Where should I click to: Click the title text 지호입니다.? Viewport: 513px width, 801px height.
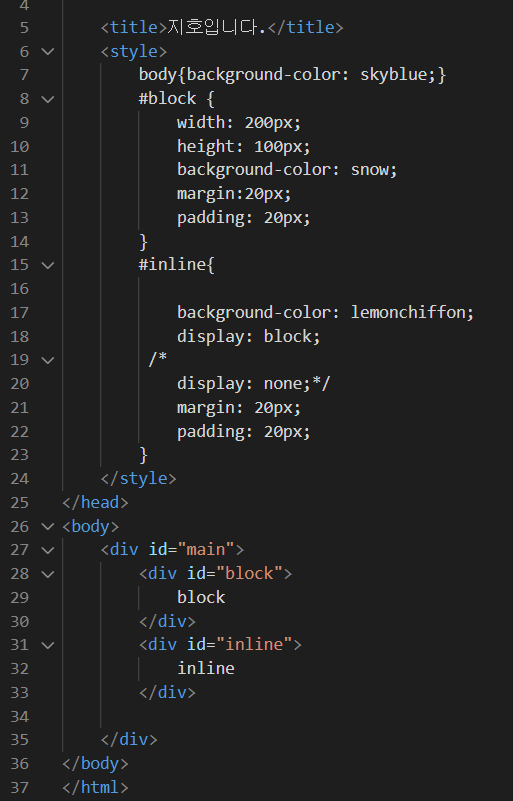click(x=217, y=27)
